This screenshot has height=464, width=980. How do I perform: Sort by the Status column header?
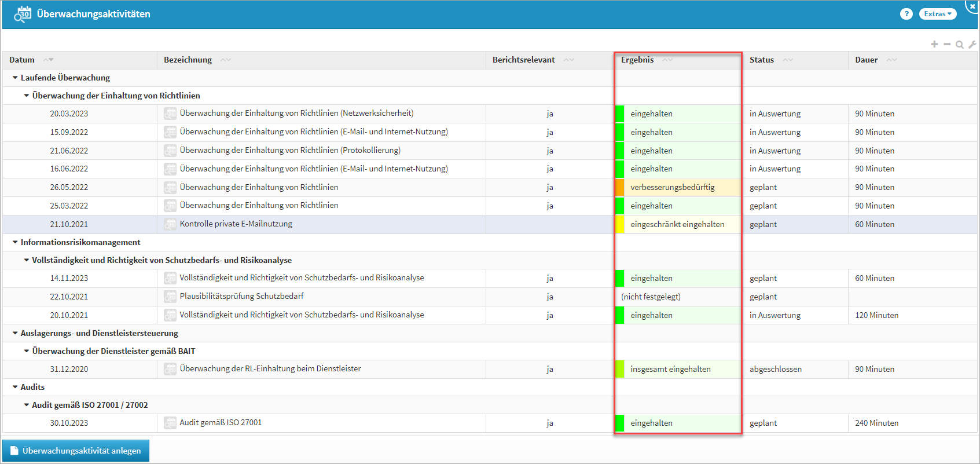[x=761, y=60]
